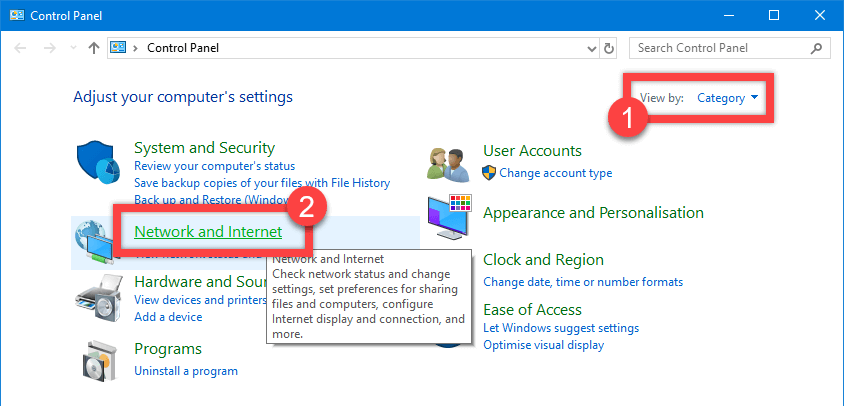The height and width of the screenshot is (406, 844).
Task: Expand the breadcrumb chevron before Control Panel
Action: 136,48
